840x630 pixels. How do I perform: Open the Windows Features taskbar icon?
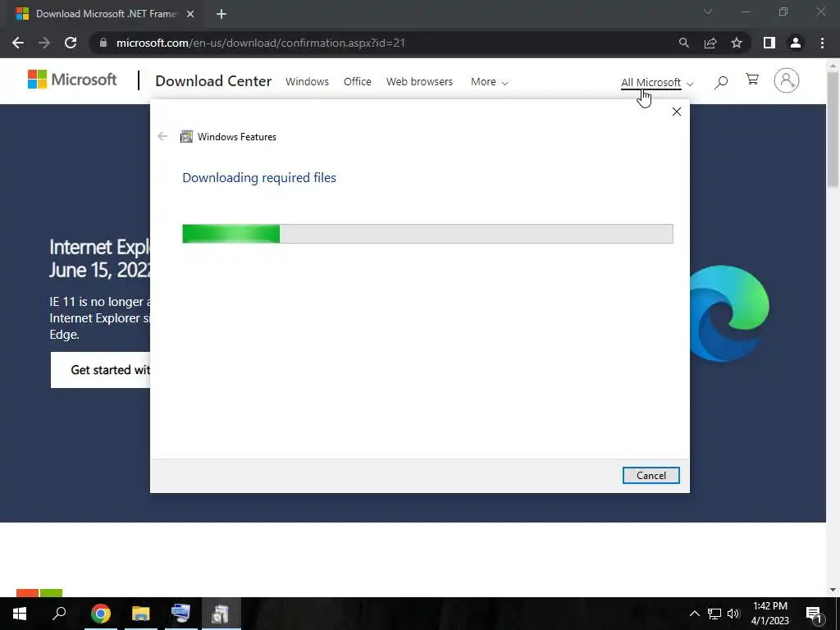pyautogui.click(x=221, y=614)
